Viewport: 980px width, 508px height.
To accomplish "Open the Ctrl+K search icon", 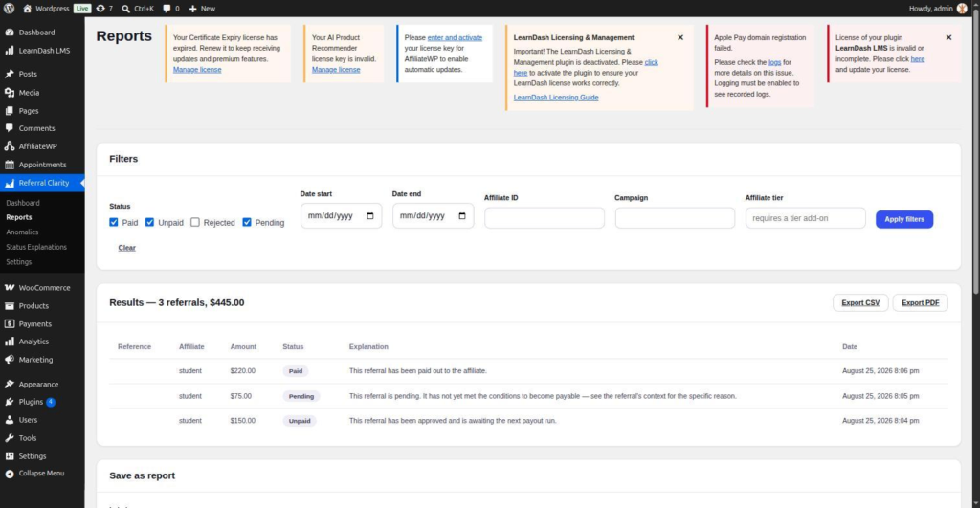I will 125,8.
